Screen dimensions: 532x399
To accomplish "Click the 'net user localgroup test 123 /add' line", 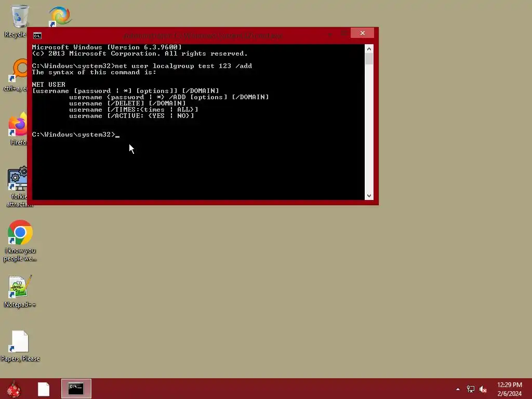I will coord(183,66).
